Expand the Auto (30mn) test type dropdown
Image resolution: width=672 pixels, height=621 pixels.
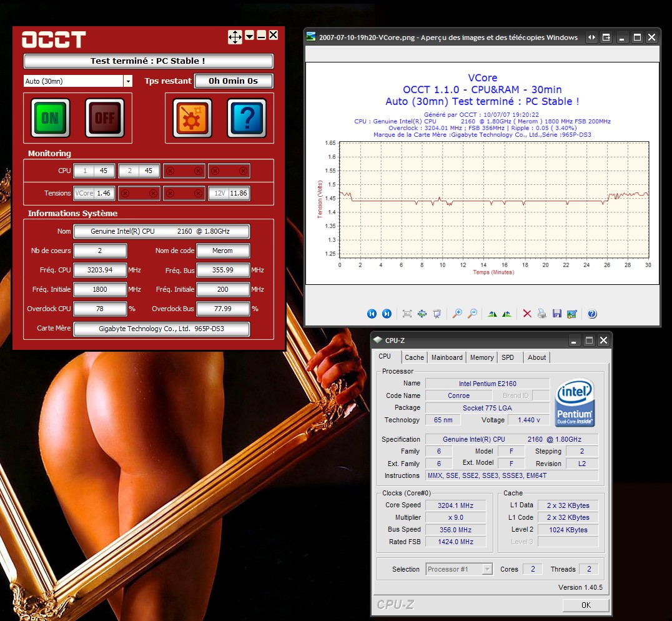[x=127, y=81]
